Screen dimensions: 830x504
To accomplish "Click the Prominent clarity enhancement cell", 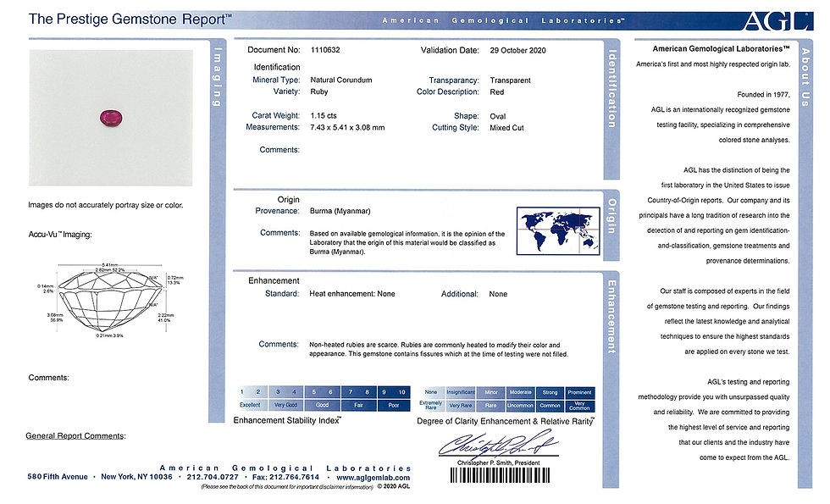I will [x=579, y=392].
